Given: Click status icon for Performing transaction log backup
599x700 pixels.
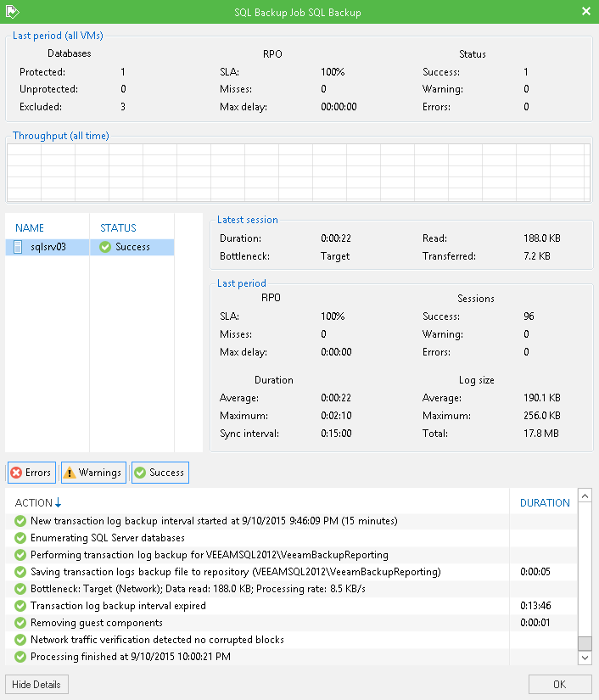Looking at the screenshot, I should coord(20,555).
